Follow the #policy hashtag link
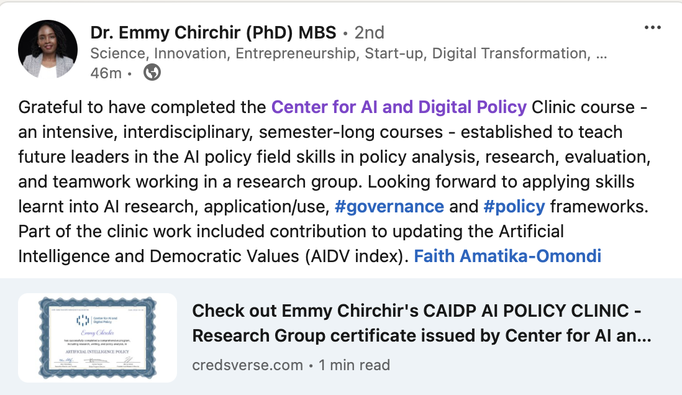The width and height of the screenshot is (682, 395). pos(514,206)
